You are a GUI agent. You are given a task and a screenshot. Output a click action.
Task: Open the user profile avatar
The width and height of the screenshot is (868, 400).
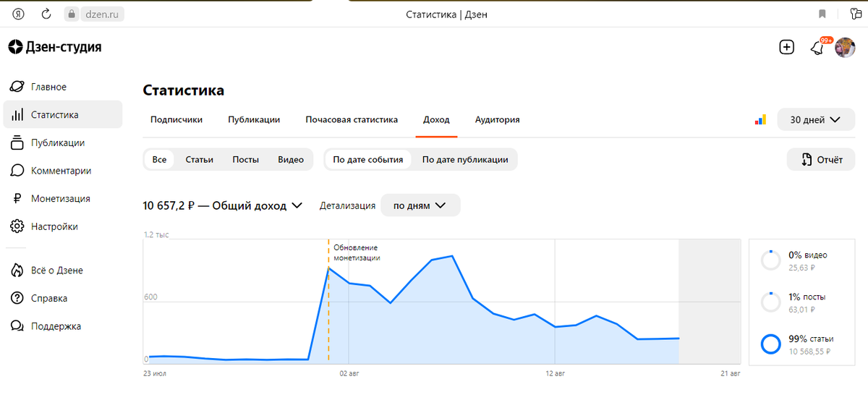pos(845,48)
